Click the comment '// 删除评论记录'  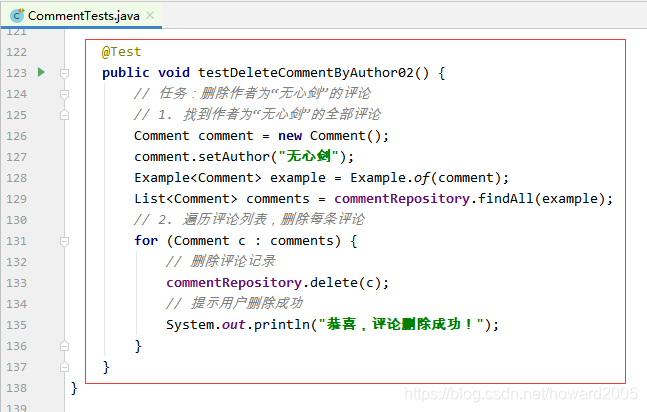221,261
